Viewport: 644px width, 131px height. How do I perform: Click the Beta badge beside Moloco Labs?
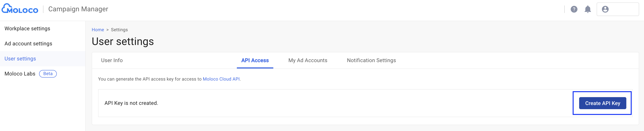tap(48, 74)
